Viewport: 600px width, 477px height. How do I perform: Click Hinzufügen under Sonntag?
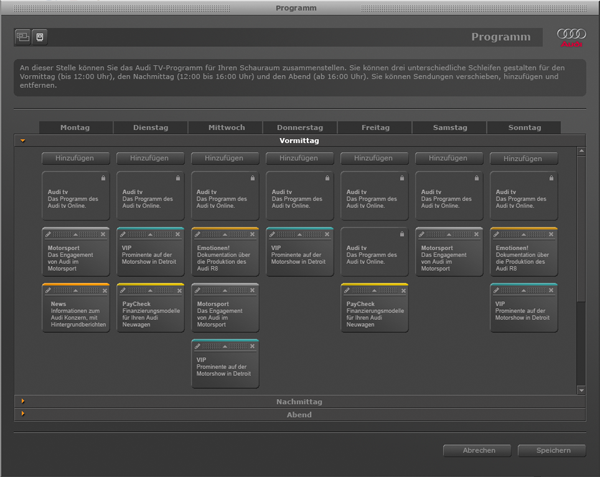[x=523, y=158]
